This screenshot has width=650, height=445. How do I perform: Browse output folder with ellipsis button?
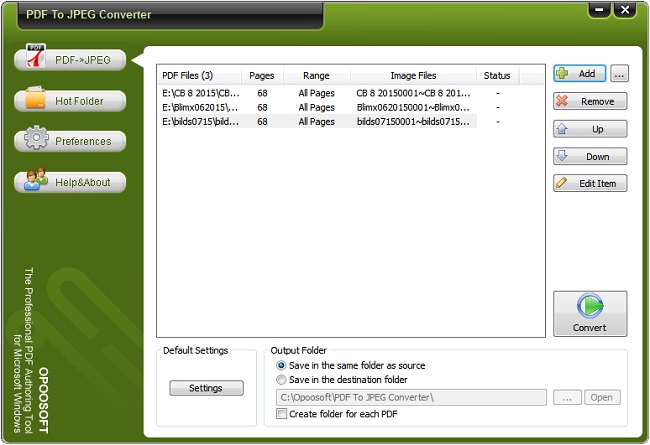(567, 397)
